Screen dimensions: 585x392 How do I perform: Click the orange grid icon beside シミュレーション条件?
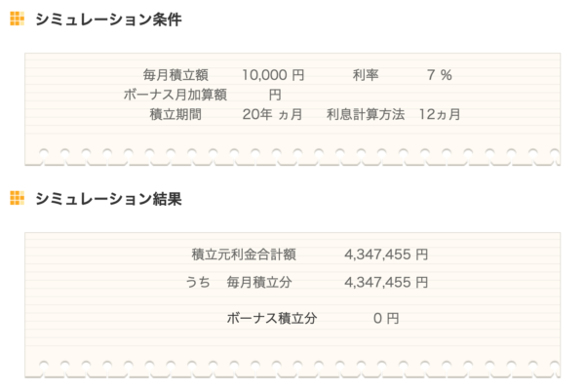(17, 20)
